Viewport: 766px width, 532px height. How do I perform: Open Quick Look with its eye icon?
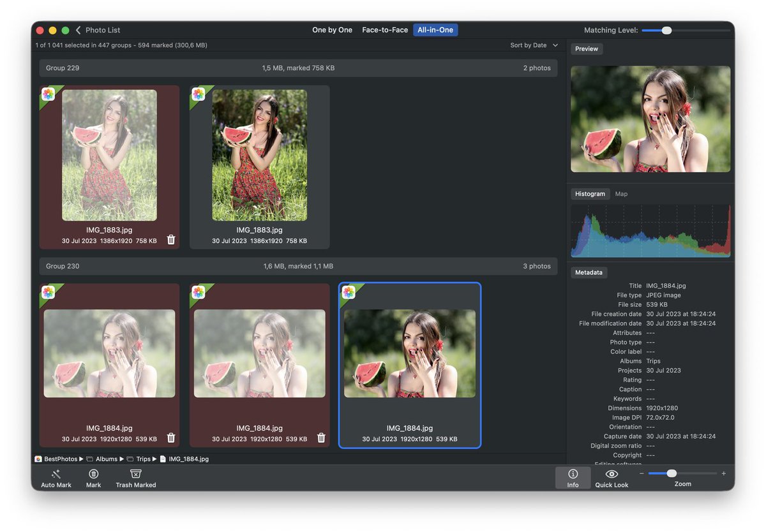pos(611,475)
